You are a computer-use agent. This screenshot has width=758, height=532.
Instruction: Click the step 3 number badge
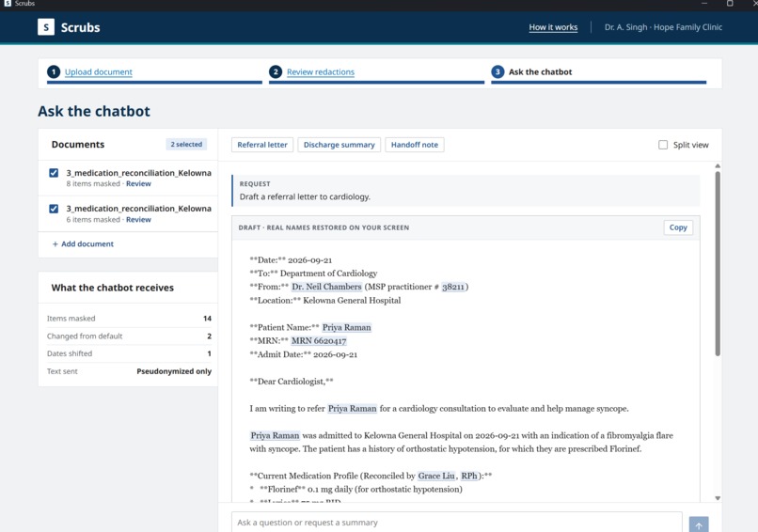pyautogui.click(x=497, y=72)
